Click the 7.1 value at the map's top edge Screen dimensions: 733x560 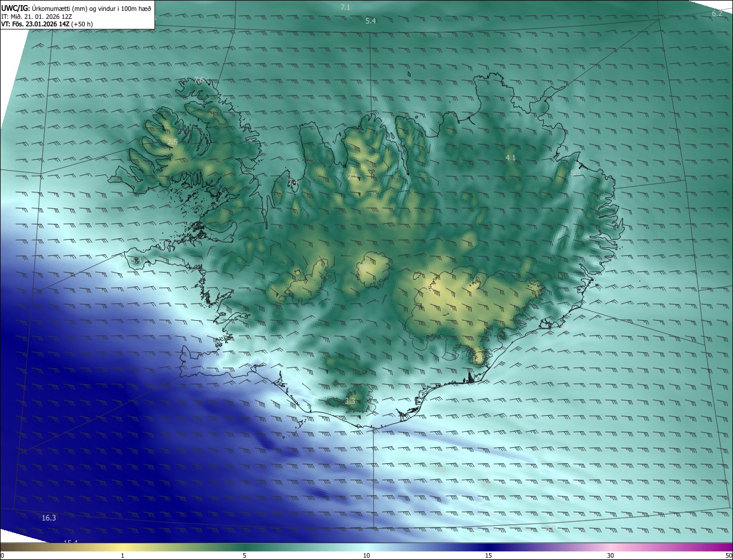[x=345, y=7]
